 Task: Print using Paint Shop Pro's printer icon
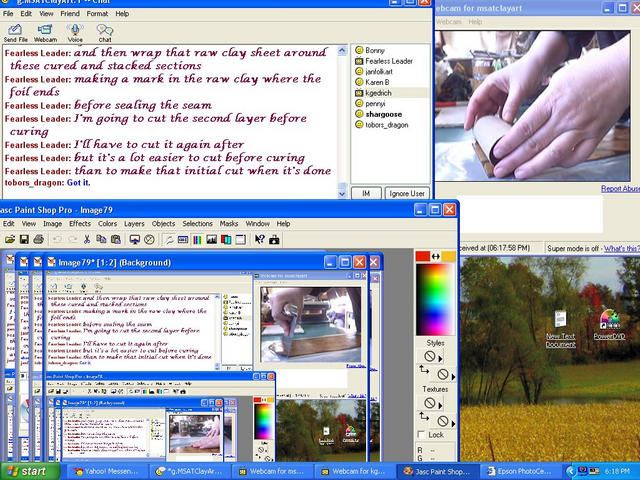pos(38,240)
